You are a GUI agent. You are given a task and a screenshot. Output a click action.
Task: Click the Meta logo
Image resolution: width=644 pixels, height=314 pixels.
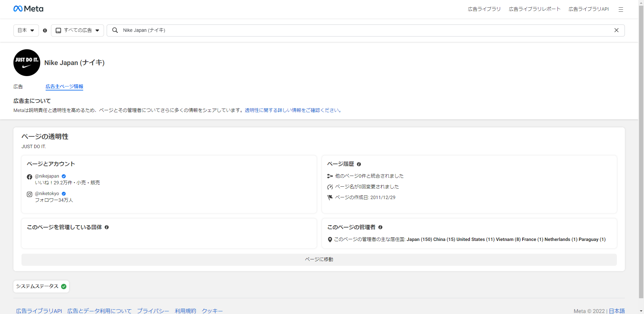tap(29, 9)
